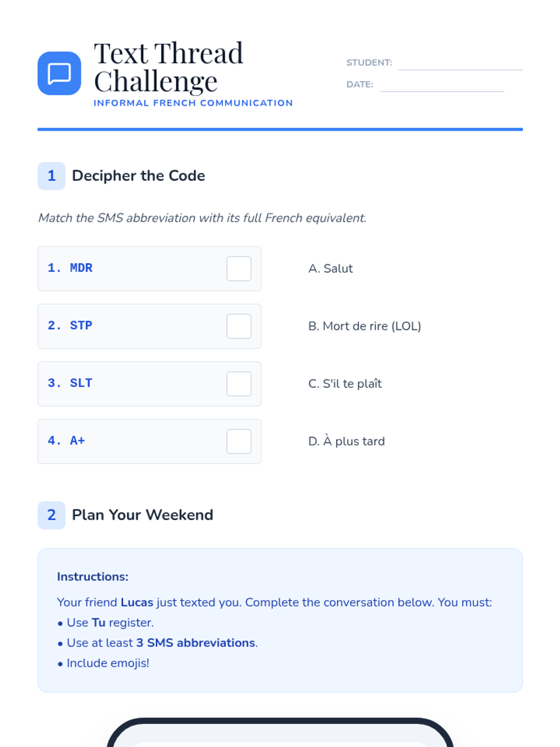The height and width of the screenshot is (747, 560).
Task: Click the Text Thread Challenge title
Action: [168, 67]
